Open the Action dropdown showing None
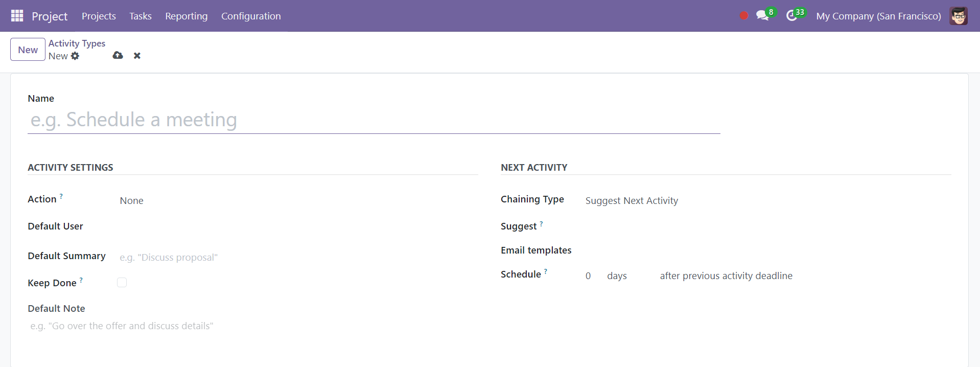Viewport: 980px width, 367px height. pos(296,200)
